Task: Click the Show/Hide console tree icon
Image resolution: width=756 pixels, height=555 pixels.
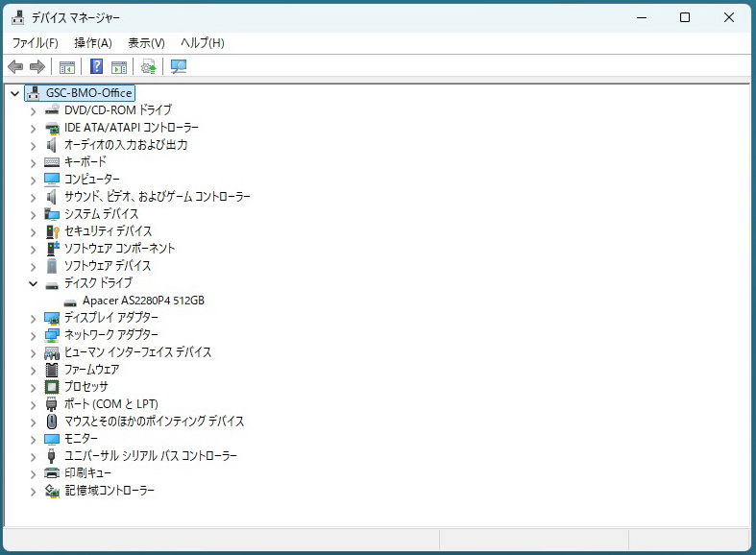Action: point(67,66)
